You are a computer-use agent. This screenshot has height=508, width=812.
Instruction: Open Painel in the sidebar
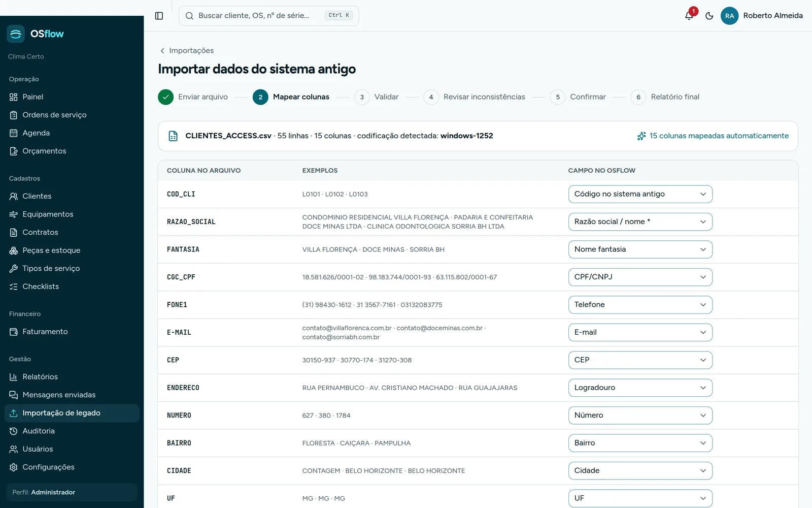pyautogui.click(x=72, y=97)
